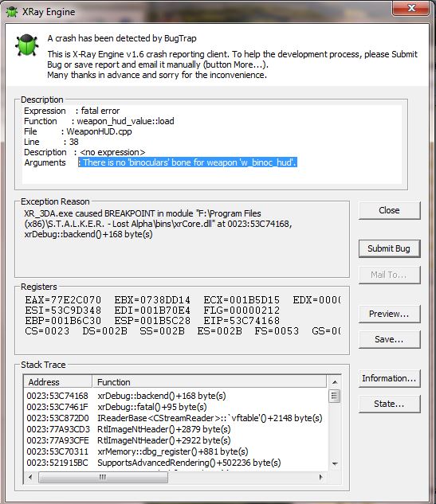The height and width of the screenshot is (504, 436).
Task: Select the RtlImageNtHeader()+2922 stack row
Action: 175,440
